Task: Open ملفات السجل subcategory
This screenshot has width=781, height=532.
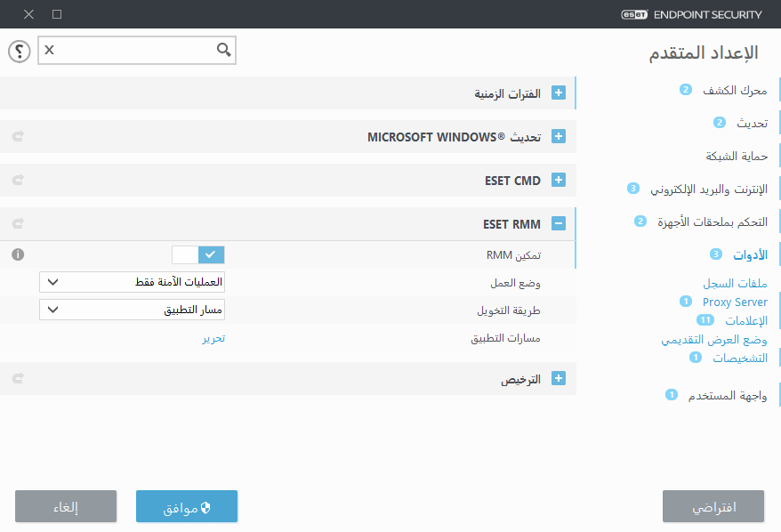Action: 735,284
